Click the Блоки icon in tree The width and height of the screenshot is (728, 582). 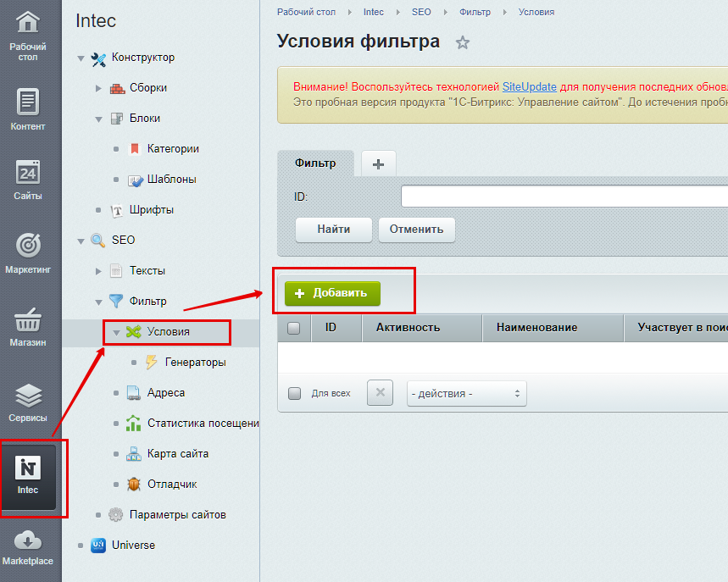pyautogui.click(x=117, y=119)
